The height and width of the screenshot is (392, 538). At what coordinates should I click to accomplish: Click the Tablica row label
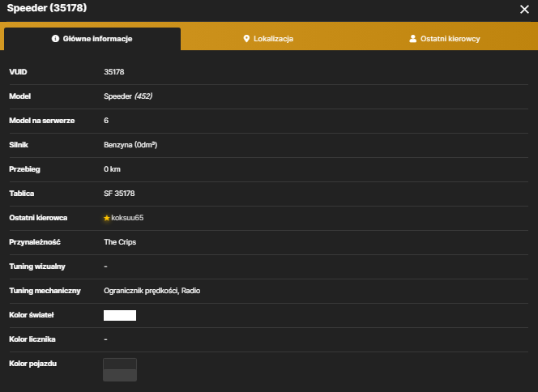click(x=22, y=194)
